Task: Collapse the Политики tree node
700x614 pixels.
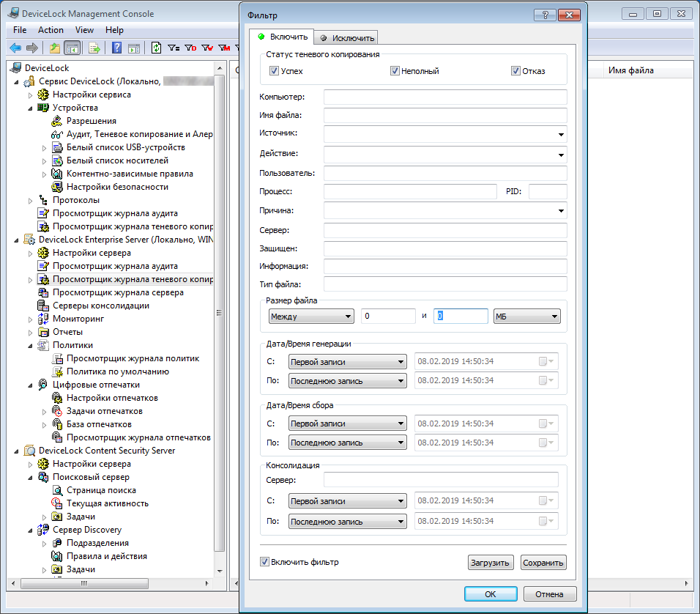Action: (x=30, y=345)
